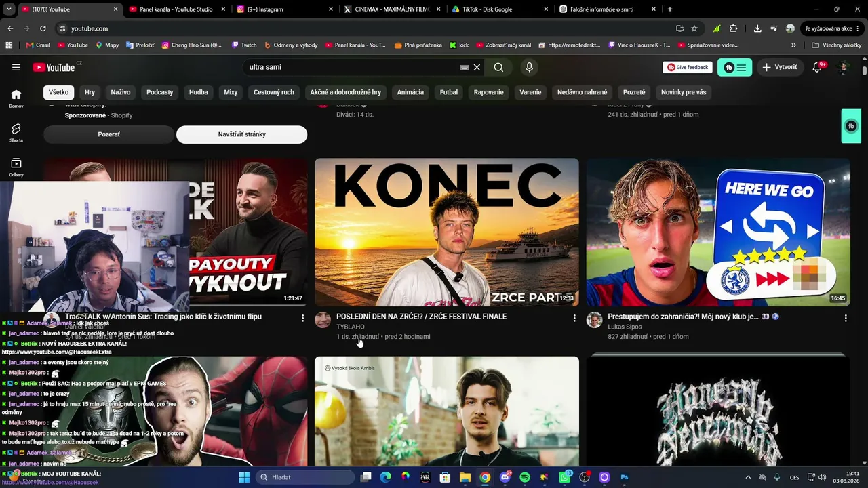Open the browser extensions puzzle icon
868x488 pixels.
point(734,28)
